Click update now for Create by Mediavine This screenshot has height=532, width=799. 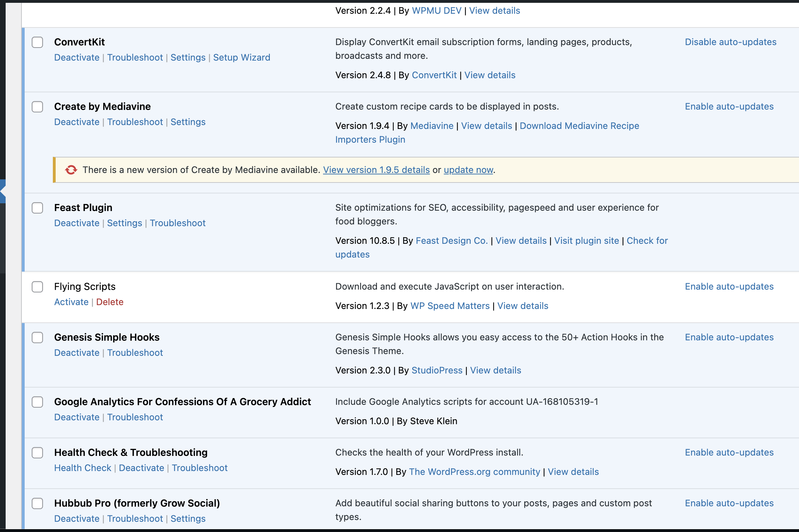click(x=468, y=170)
